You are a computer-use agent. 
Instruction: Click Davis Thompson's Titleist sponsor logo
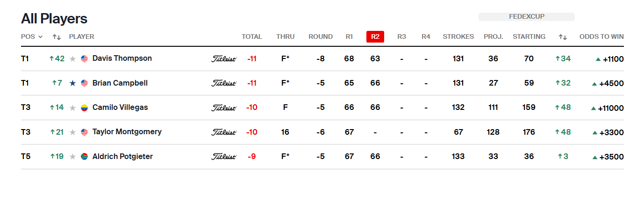point(224,59)
